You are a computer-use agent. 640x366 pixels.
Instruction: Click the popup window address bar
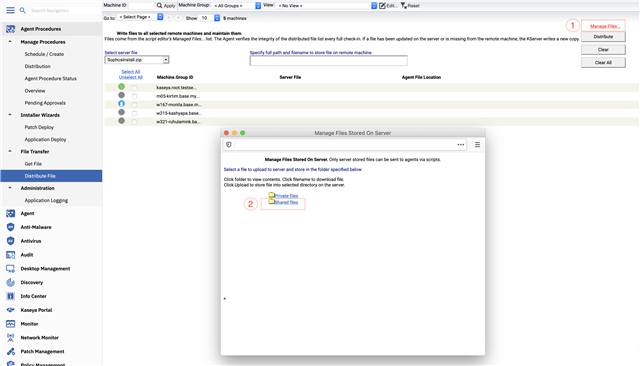pos(345,144)
